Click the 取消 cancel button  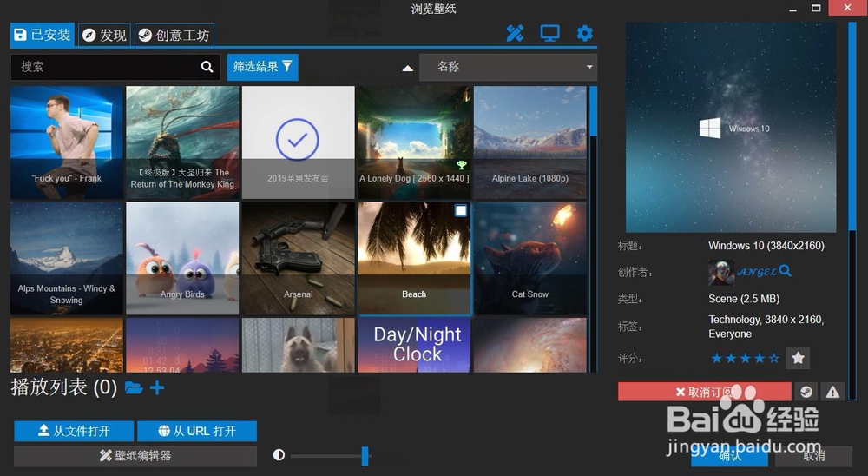tap(813, 456)
